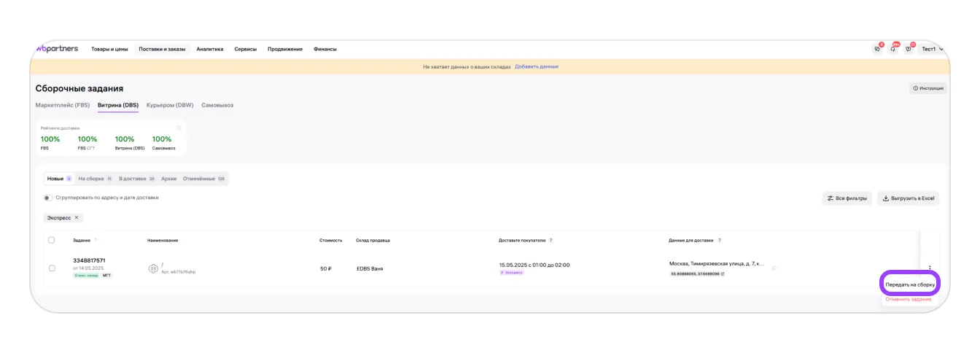Click the Добавить данные link

pos(537,66)
